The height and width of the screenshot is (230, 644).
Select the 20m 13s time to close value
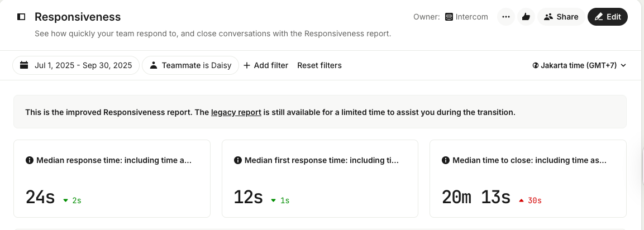tap(476, 197)
